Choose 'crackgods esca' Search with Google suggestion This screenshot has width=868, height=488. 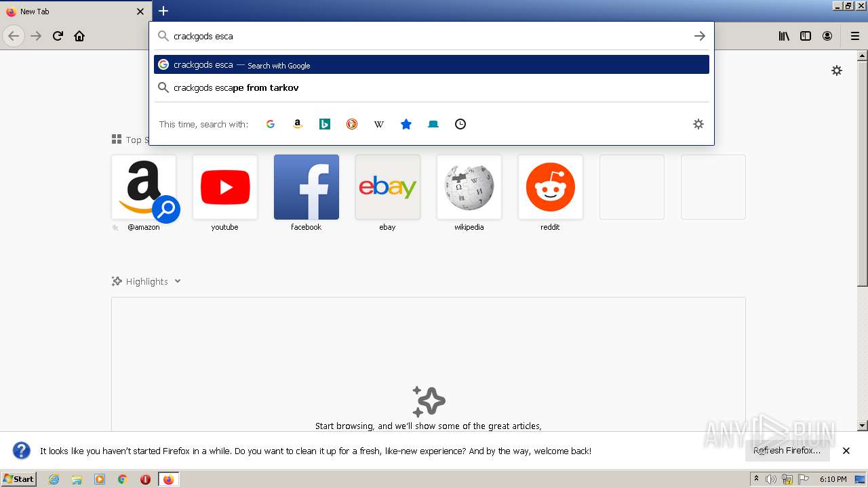coord(431,64)
